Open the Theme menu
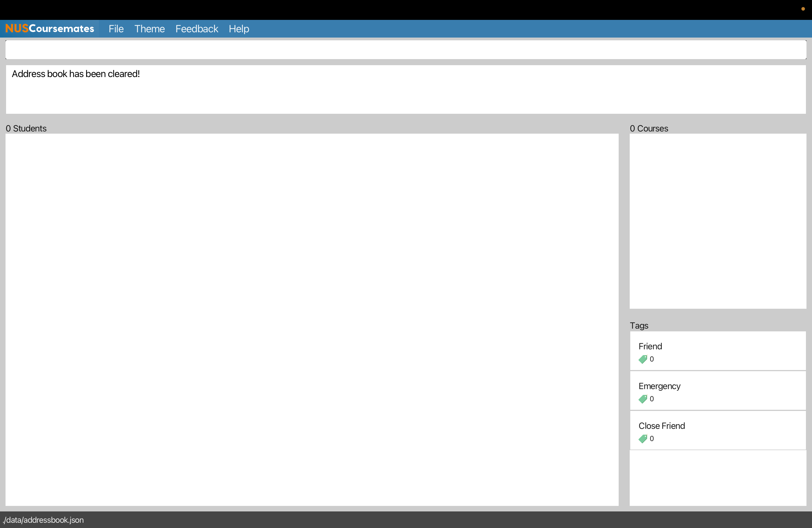This screenshot has width=812, height=528. (149, 29)
